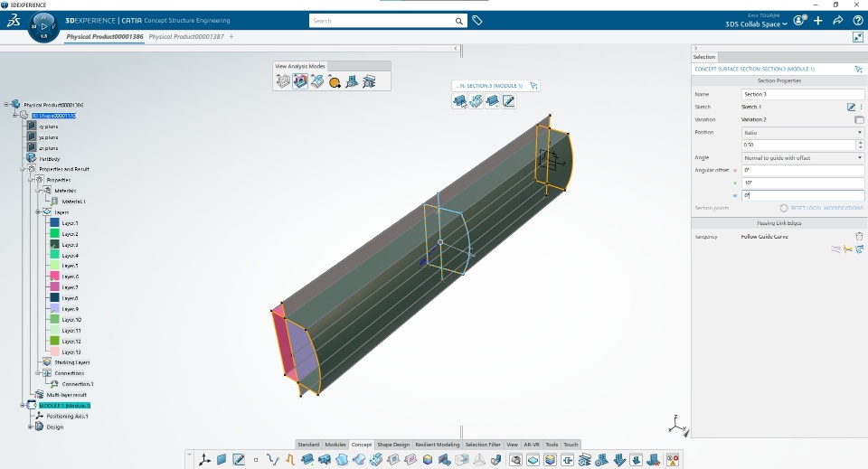The width and height of the screenshot is (868, 469).
Task: Edit Sketch.1 via the sketch edit icon
Action: pyautogui.click(x=851, y=107)
